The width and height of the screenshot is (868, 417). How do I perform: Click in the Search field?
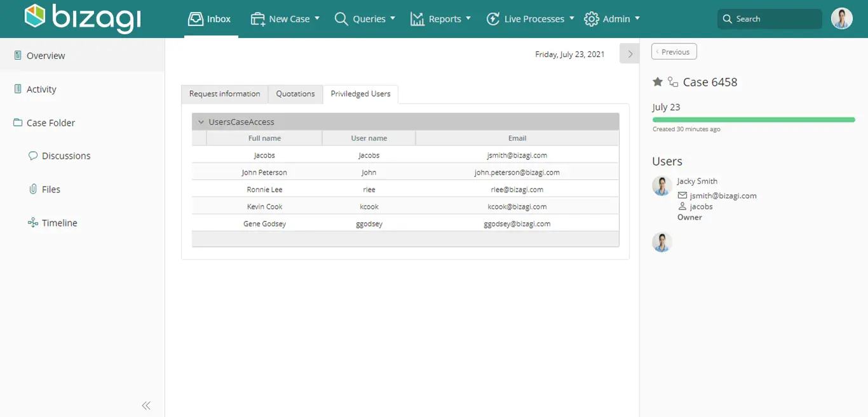770,19
